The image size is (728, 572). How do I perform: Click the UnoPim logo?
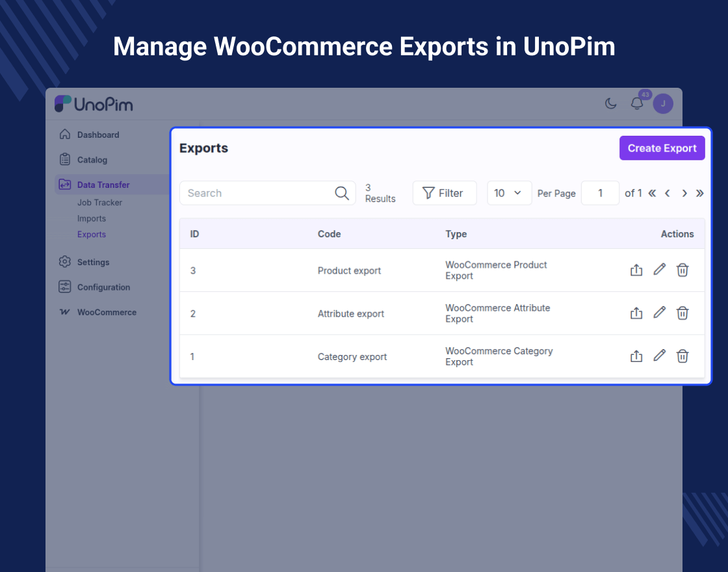tap(94, 104)
